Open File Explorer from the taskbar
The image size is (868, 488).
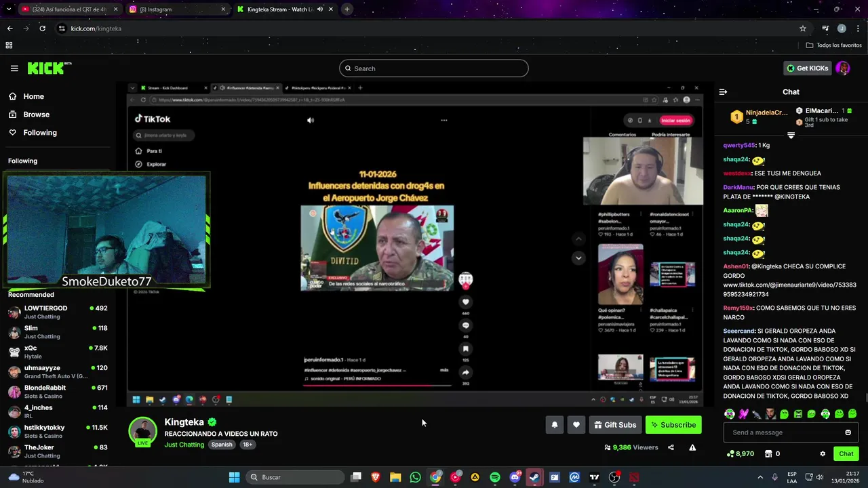pos(395,477)
